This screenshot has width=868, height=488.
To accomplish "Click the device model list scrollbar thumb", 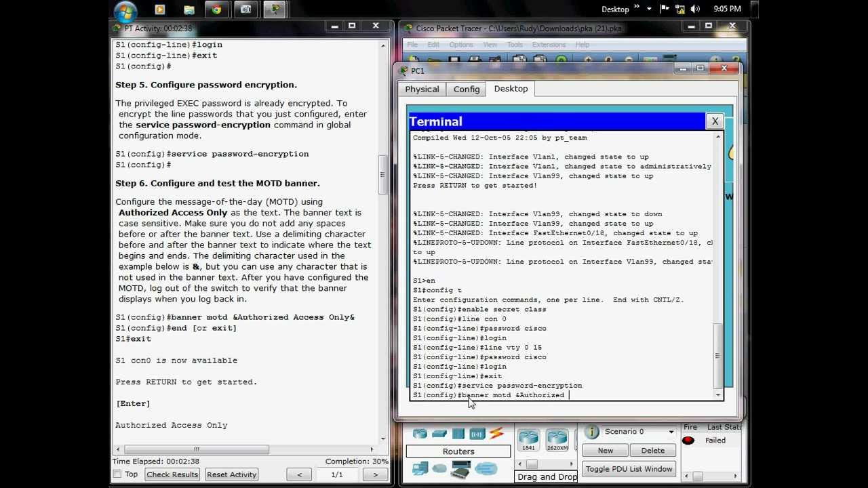I will [532, 464].
